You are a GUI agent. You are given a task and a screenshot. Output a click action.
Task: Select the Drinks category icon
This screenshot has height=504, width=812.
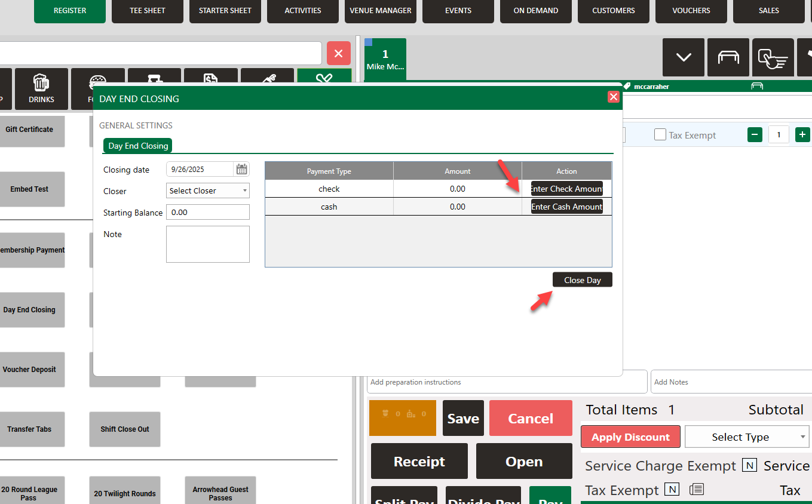click(41, 89)
